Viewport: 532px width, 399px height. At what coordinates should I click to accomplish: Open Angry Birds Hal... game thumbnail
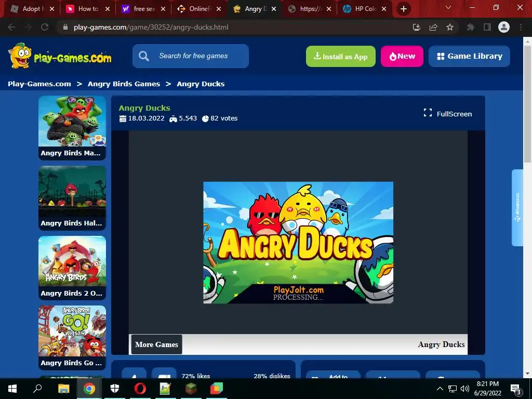72,198
